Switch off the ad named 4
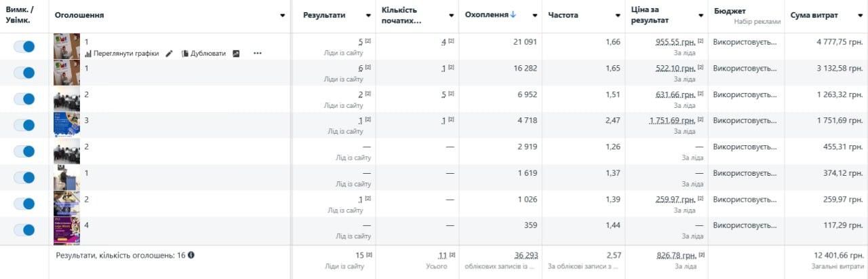 pos(24,229)
